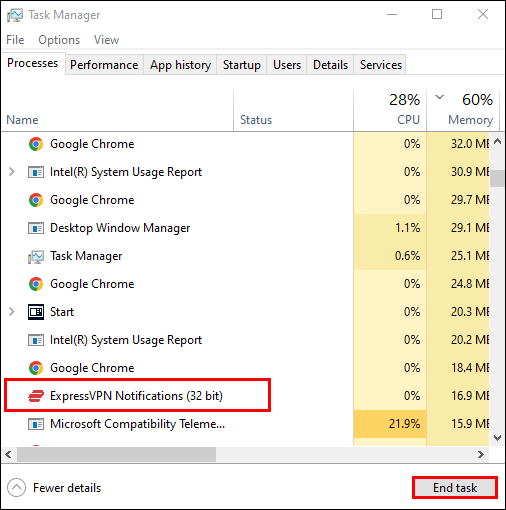Click the 1.1% CPU value

pyautogui.click(x=407, y=228)
